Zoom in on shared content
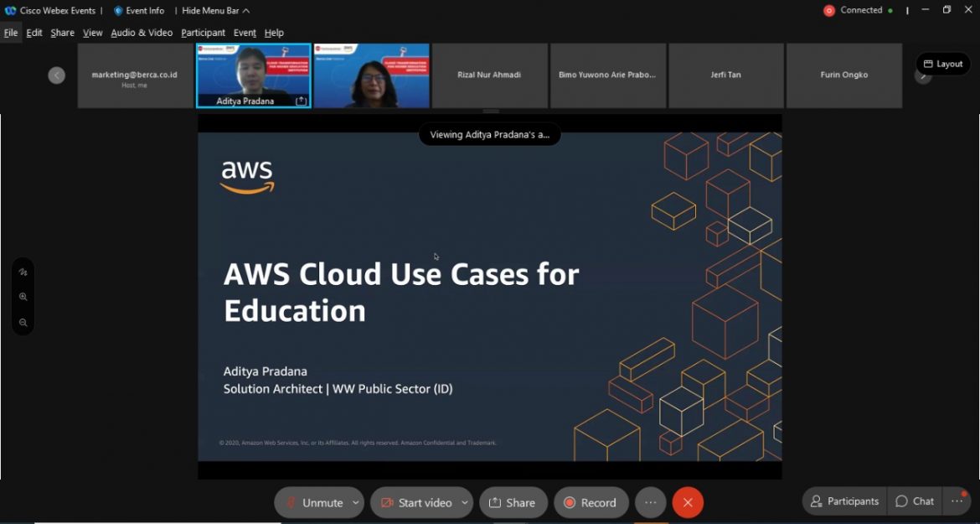Image resolution: width=980 pixels, height=524 pixels. click(23, 297)
